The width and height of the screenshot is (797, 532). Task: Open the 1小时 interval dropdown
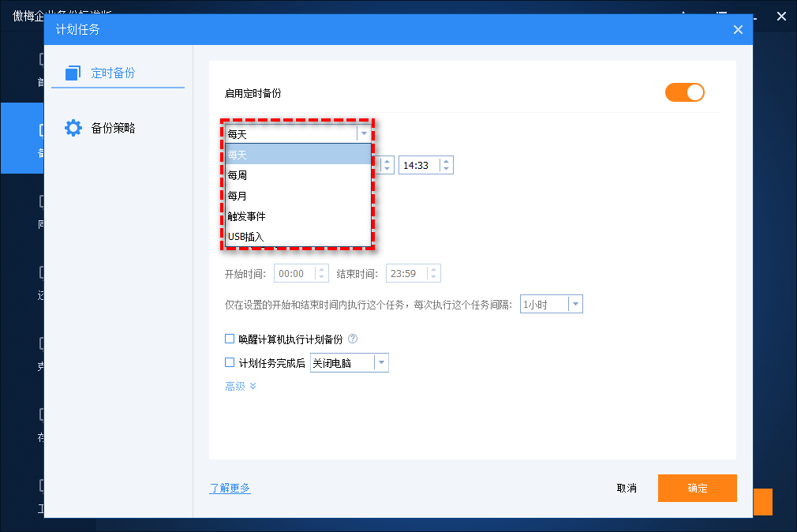575,303
